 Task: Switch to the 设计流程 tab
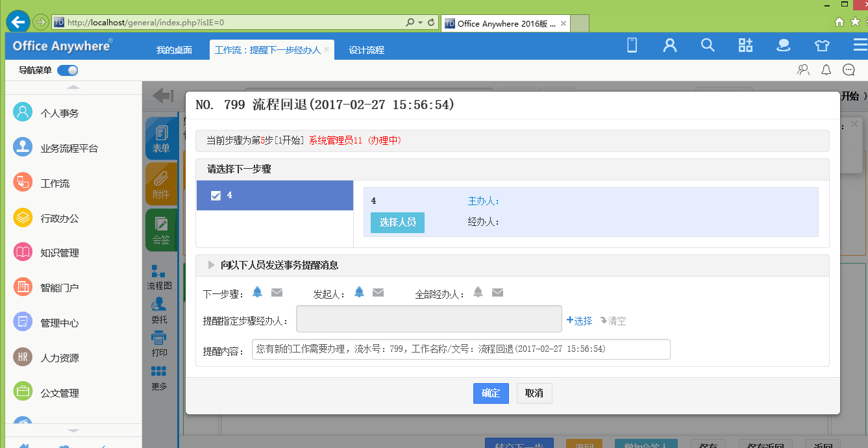(366, 50)
